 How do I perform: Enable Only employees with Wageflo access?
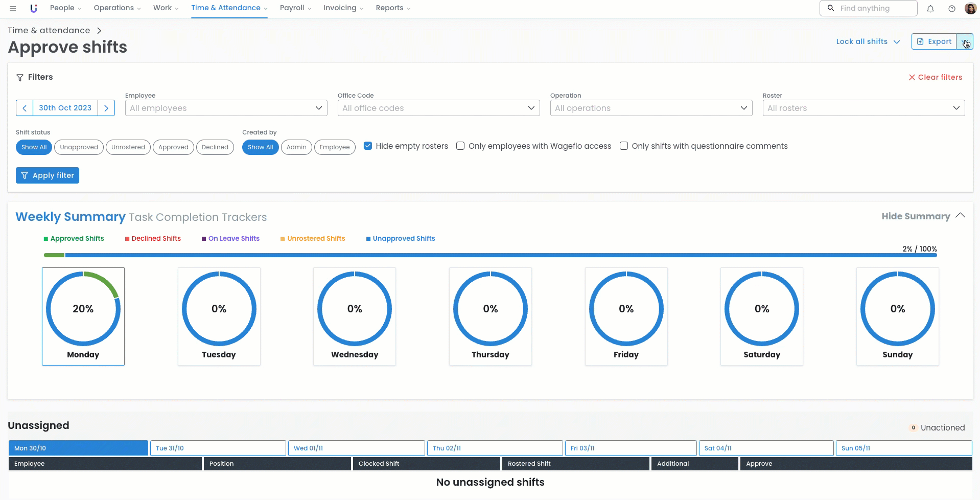(x=460, y=146)
